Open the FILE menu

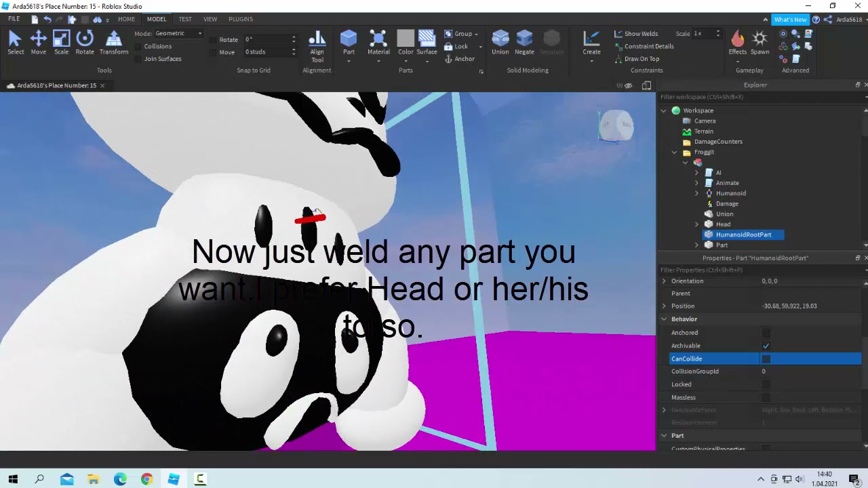(14, 19)
